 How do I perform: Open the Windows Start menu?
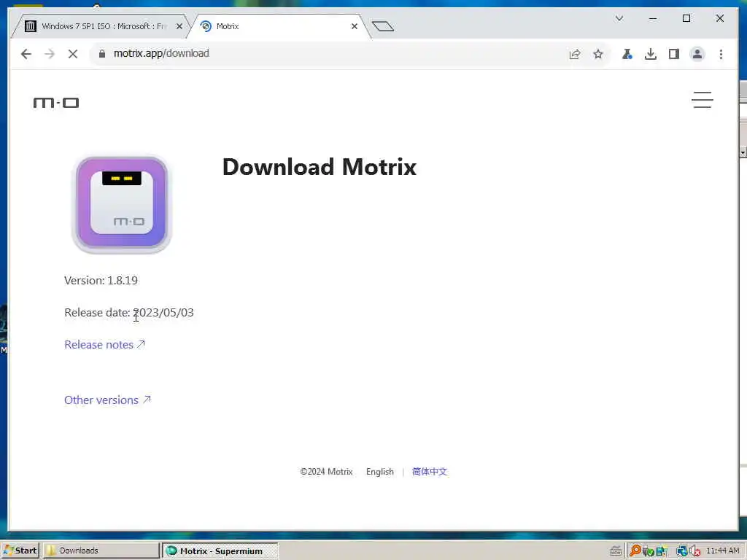(x=20, y=551)
